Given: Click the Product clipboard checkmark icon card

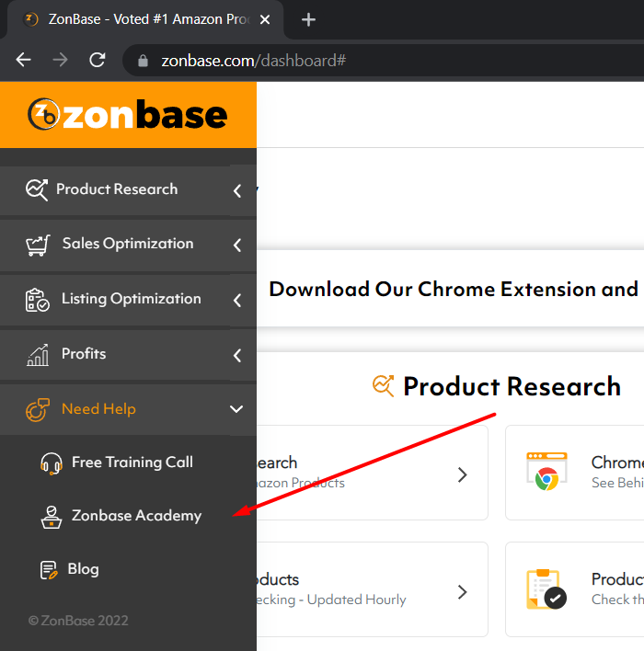Looking at the screenshot, I should [546, 589].
